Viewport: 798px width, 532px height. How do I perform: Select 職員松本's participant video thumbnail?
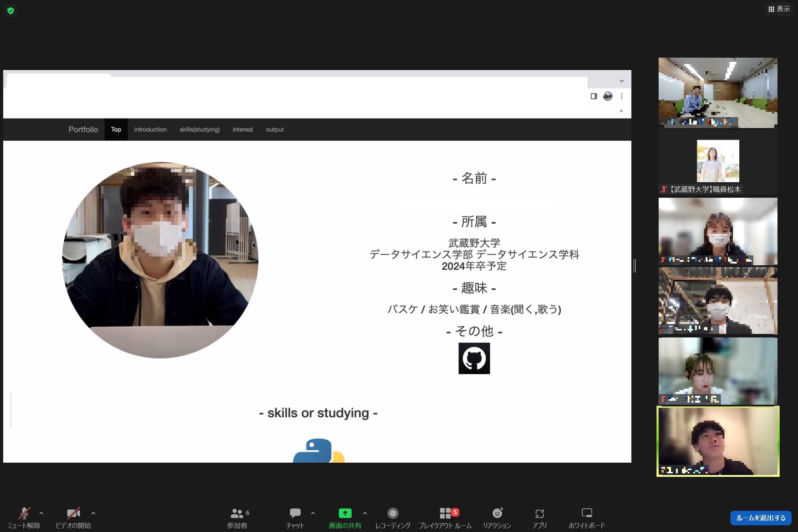click(717, 161)
